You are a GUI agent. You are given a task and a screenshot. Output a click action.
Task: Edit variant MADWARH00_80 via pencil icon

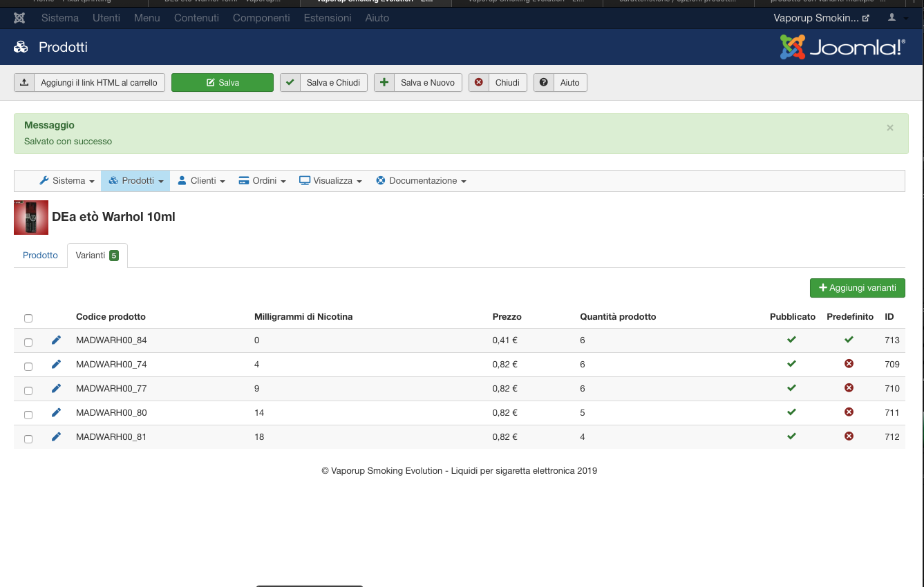pos(57,412)
